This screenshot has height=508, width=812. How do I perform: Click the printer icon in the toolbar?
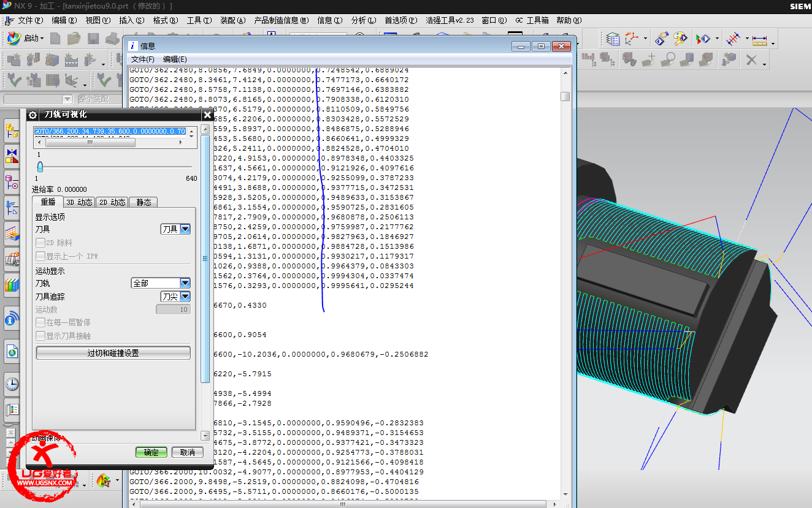pyautogui.click(x=112, y=39)
